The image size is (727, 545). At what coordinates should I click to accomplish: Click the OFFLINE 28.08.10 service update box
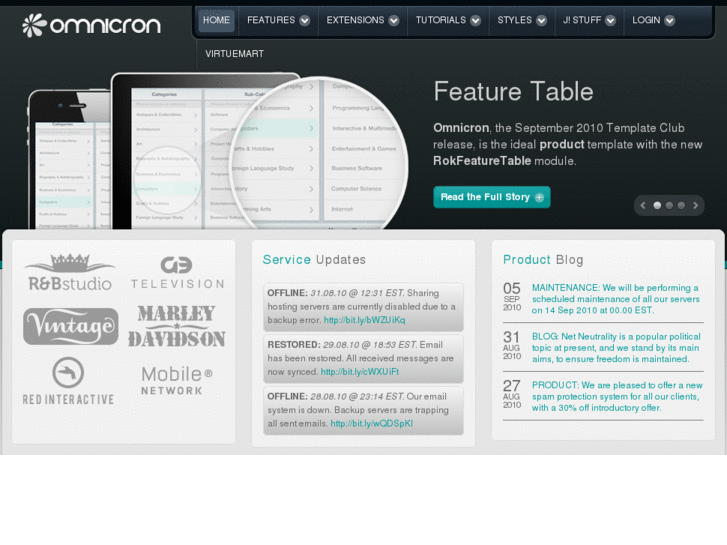click(363, 410)
